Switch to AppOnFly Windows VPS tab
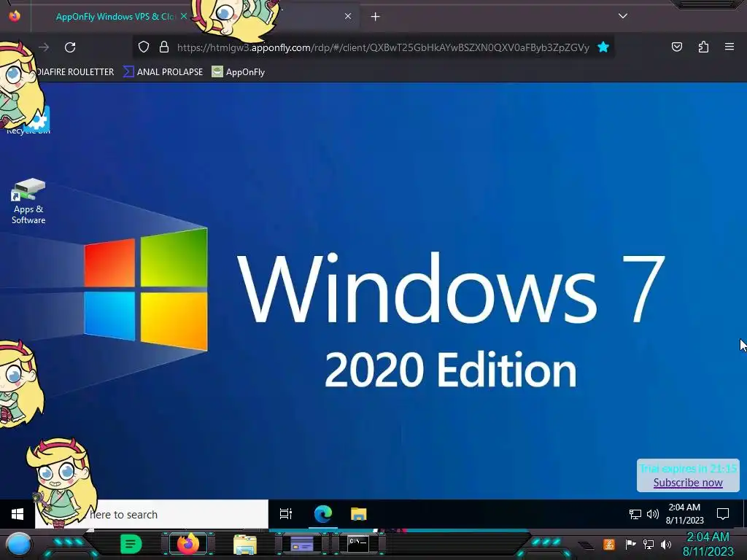Image resolution: width=747 pixels, height=560 pixels. point(115,17)
